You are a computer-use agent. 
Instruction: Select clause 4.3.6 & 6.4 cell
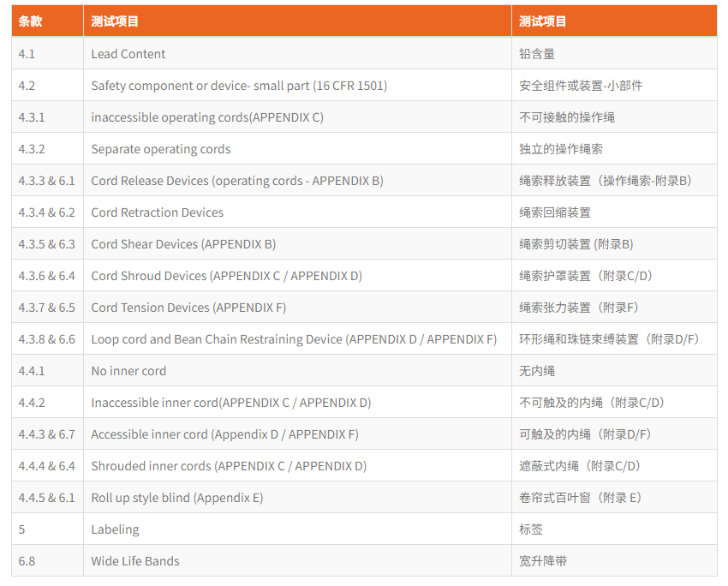47,276
